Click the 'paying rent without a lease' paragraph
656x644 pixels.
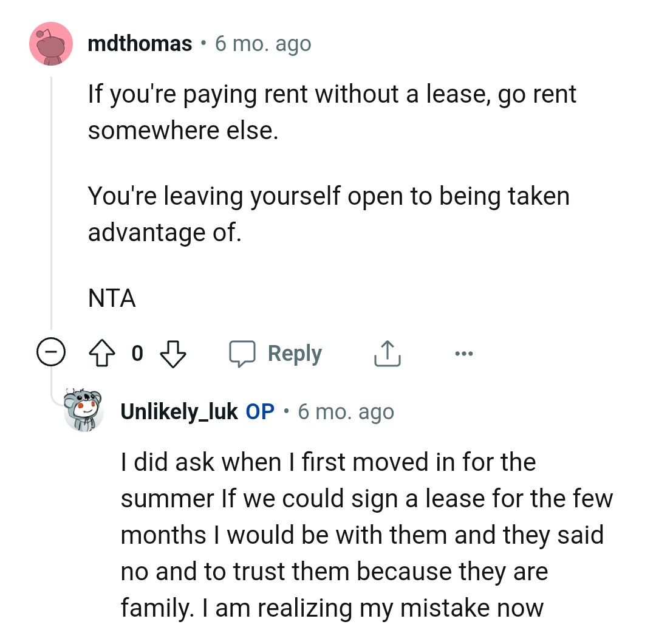click(x=332, y=112)
